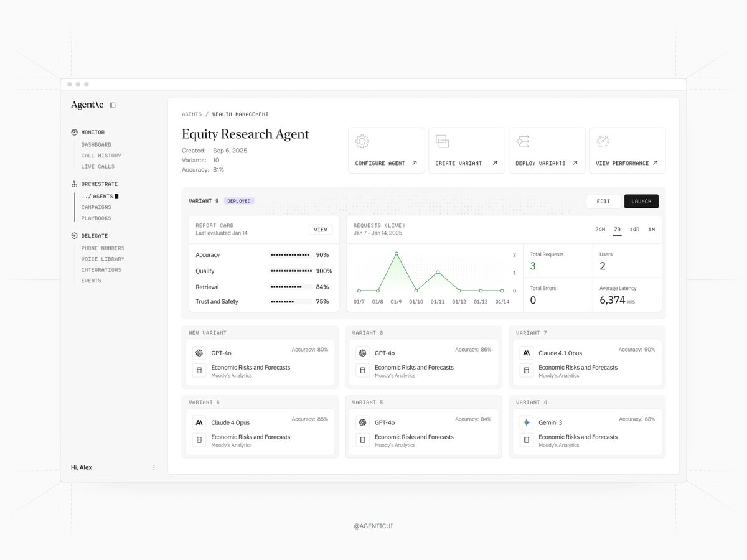Open Live Calls page

[98, 167]
